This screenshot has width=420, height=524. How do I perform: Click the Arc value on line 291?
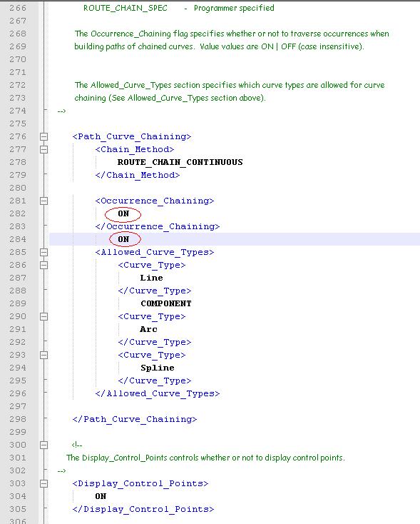coord(148,329)
